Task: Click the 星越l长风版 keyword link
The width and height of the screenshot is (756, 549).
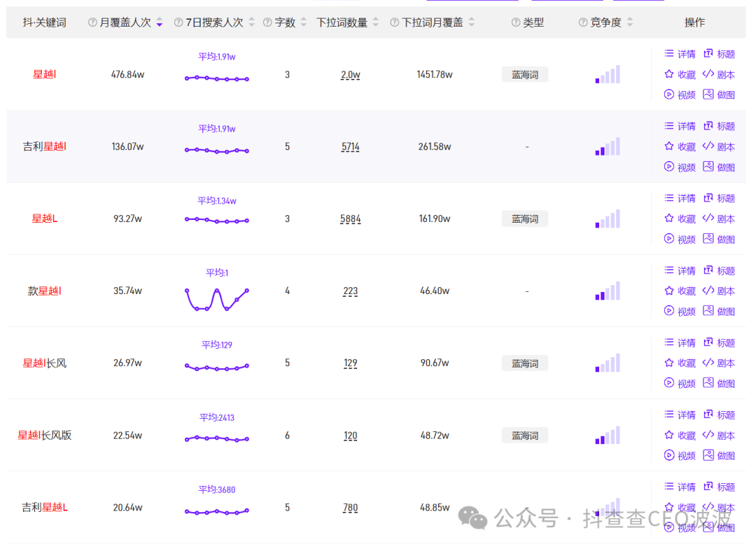Action: pyautogui.click(x=45, y=435)
